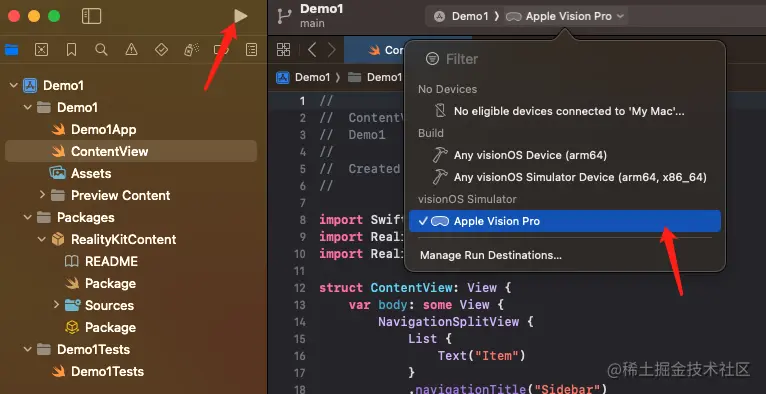Go forward in editor history

(332, 49)
